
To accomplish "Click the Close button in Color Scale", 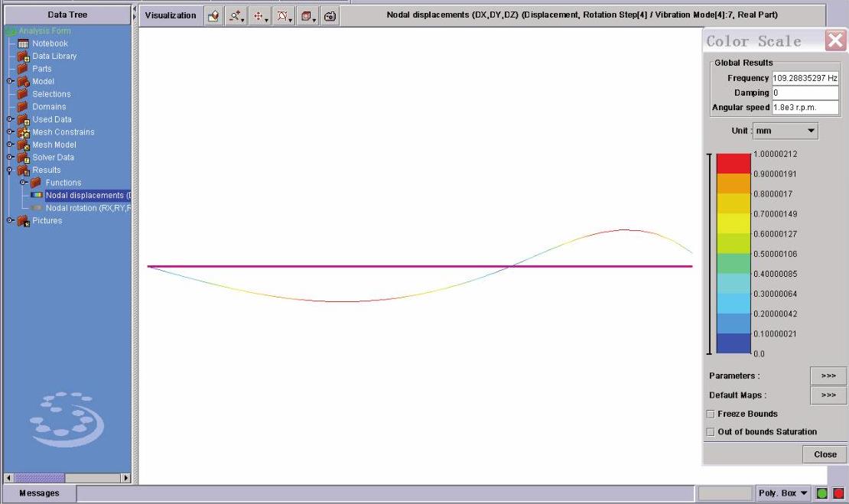I will 825,454.
